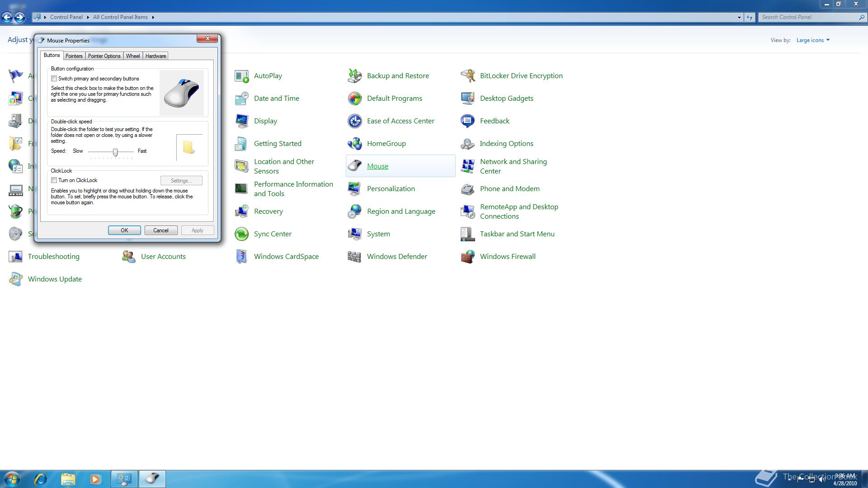
Task: Click the Display monitor icon
Action: [x=242, y=121]
